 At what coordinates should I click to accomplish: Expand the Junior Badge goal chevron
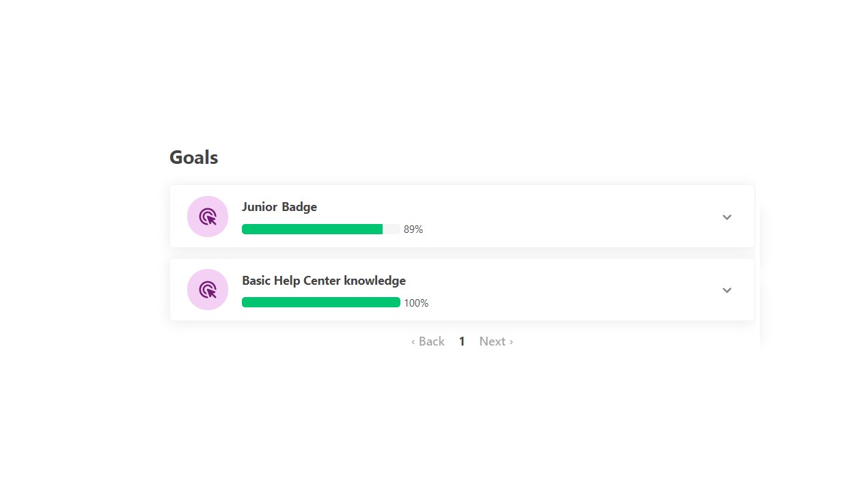[727, 217]
